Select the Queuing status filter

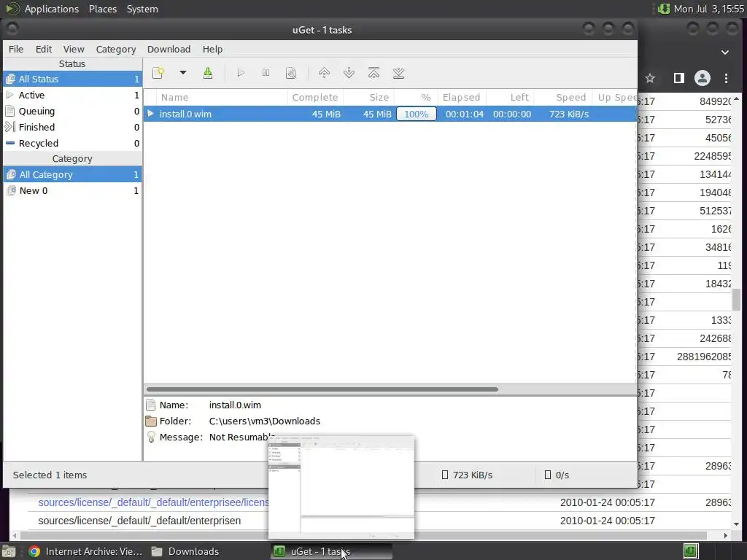[72, 112]
